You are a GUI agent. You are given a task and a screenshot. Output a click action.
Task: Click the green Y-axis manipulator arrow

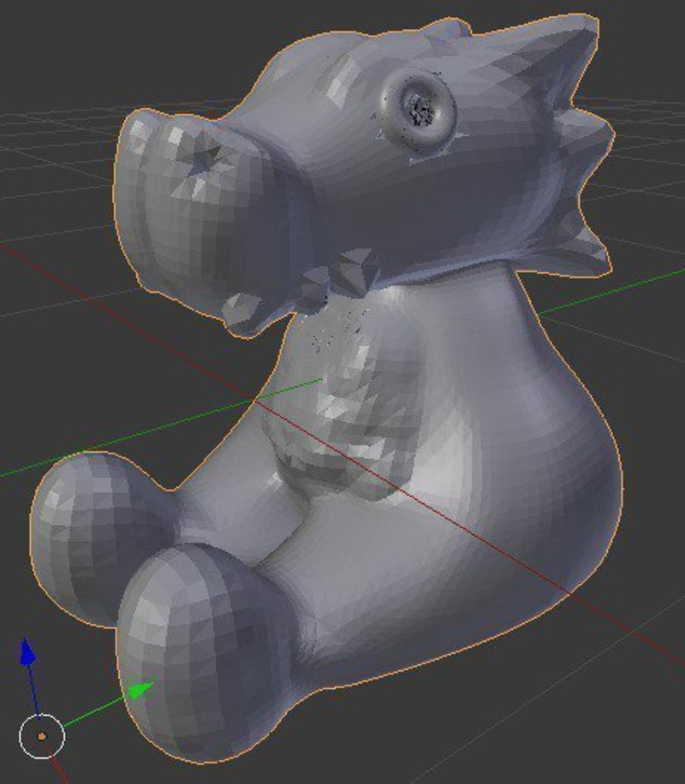pyautogui.click(x=141, y=689)
